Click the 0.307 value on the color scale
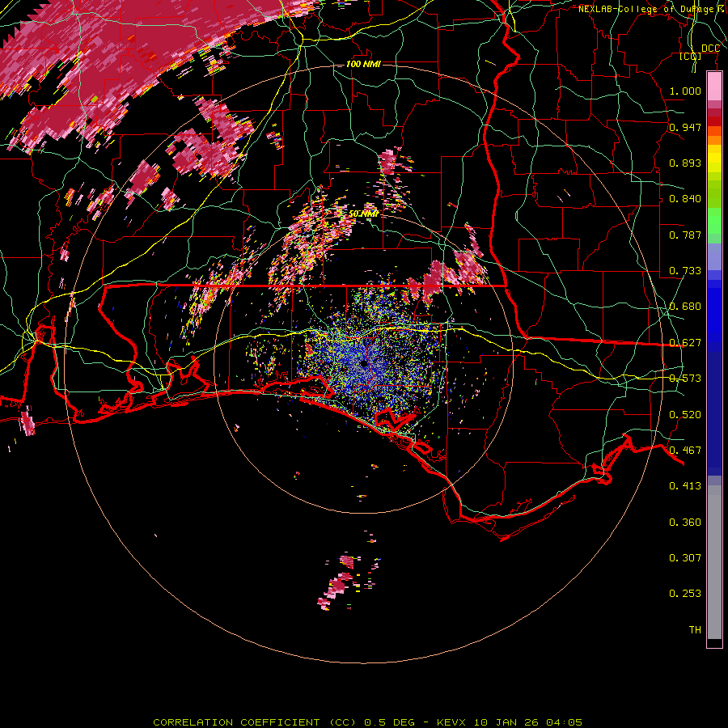The height and width of the screenshot is (728, 728). (685, 558)
